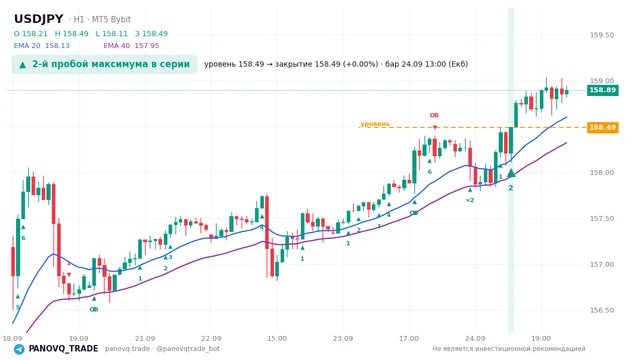The height and width of the screenshot is (360, 640).
Task: Click the Telegram icon beside PANOVQ_TRADE
Action: [19, 349]
